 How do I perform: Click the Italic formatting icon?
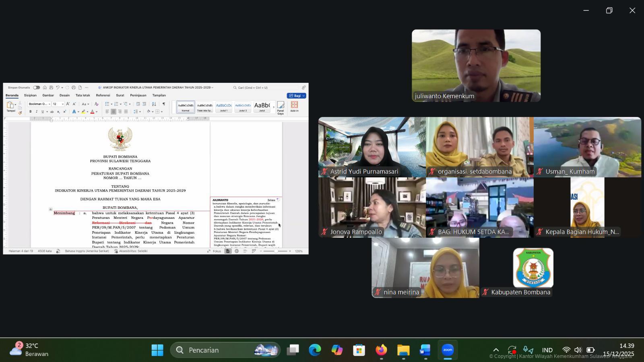click(x=36, y=112)
